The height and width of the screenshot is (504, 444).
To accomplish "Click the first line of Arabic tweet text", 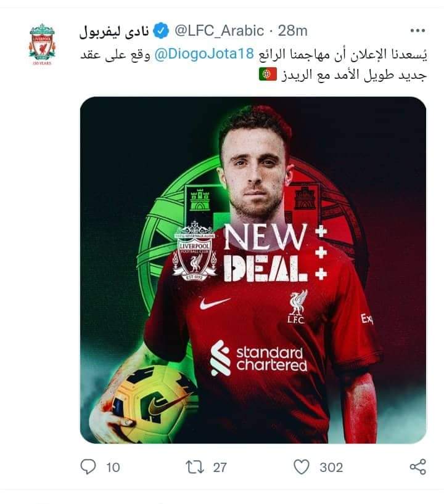I will click(253, 54).
